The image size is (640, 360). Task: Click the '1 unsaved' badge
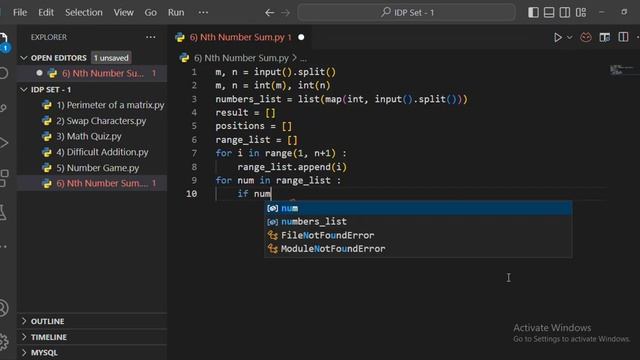click(x=111, y=58)
